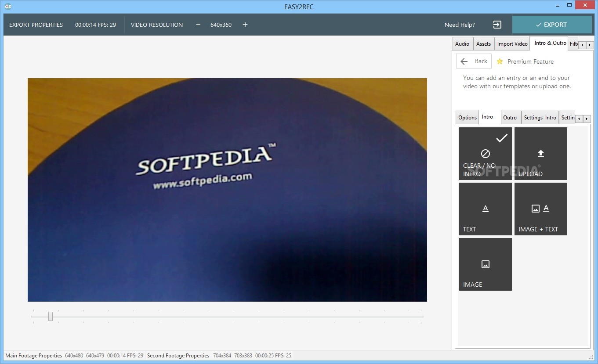Click the VIDEO RESOLUTION label

(x=157, y=25)
